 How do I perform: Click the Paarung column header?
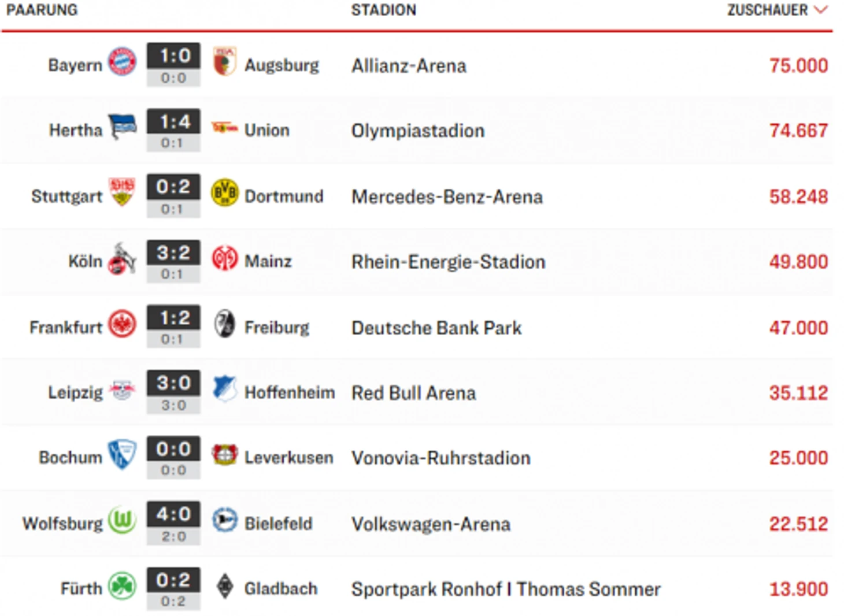[x=42, y=10]
